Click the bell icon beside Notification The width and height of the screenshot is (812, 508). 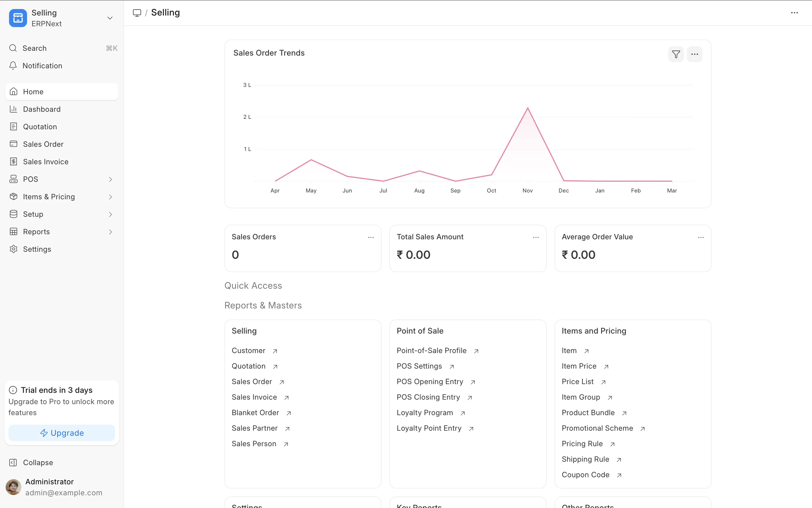(13, 65)
